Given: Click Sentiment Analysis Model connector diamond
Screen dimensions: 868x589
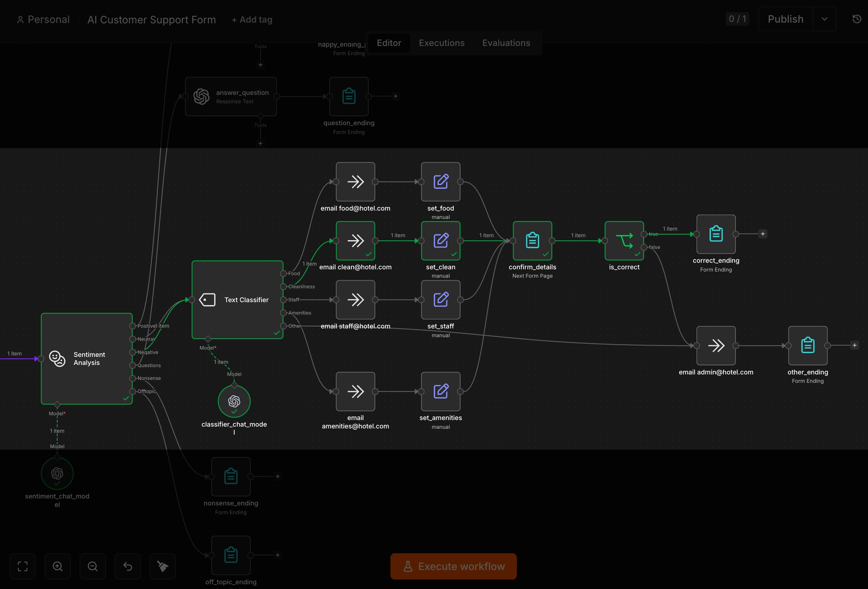Looking at the screenshot, I should tap(57, 404).
